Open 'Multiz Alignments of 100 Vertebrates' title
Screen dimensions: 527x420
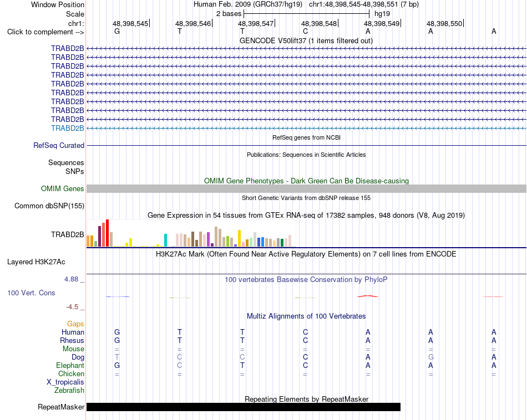point(306,316)
